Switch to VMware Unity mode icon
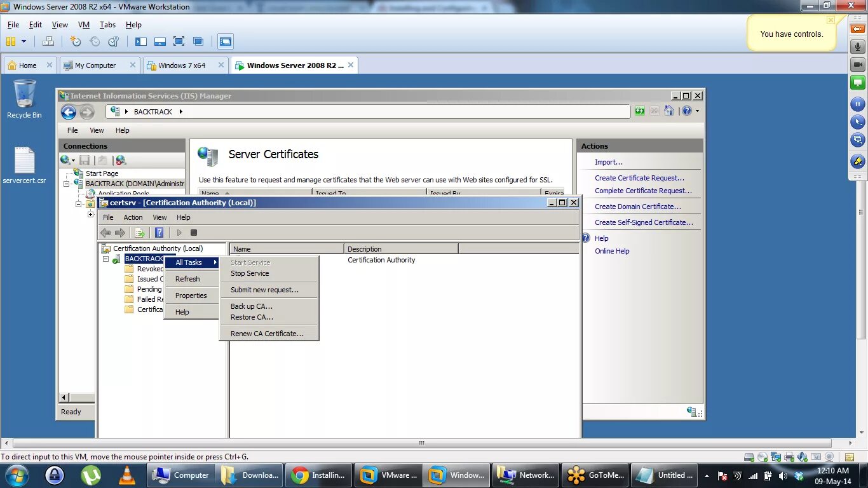Screen dimensions: 868x488 (x=198, y=41)
